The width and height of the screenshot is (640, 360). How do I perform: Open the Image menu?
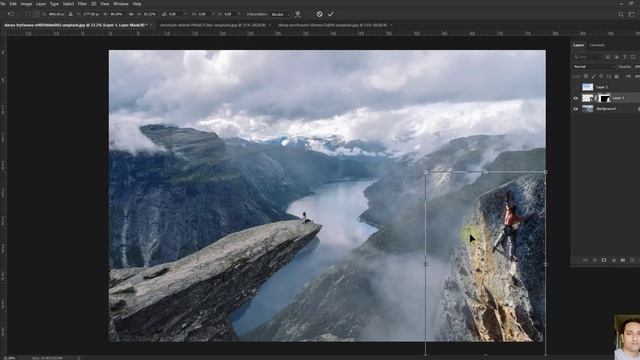tap(26, 4)
